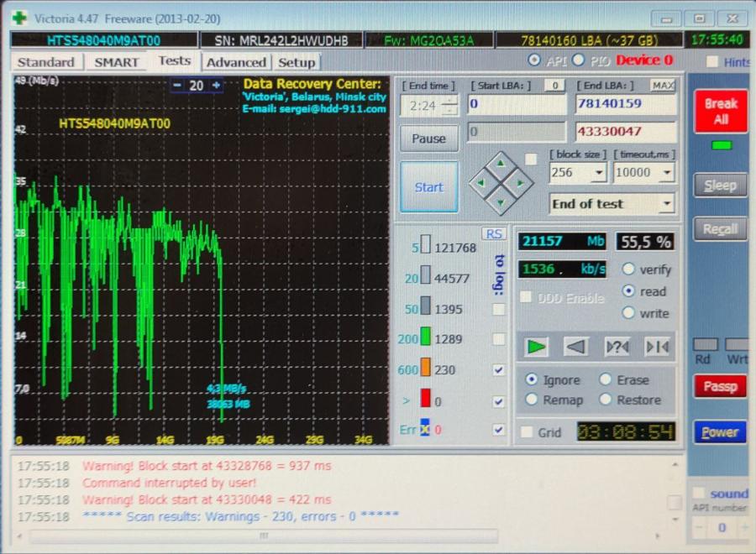This screenshot has height=554, width=756.
Task: Click the End LBA input field
Action: [x=625, y=104]
